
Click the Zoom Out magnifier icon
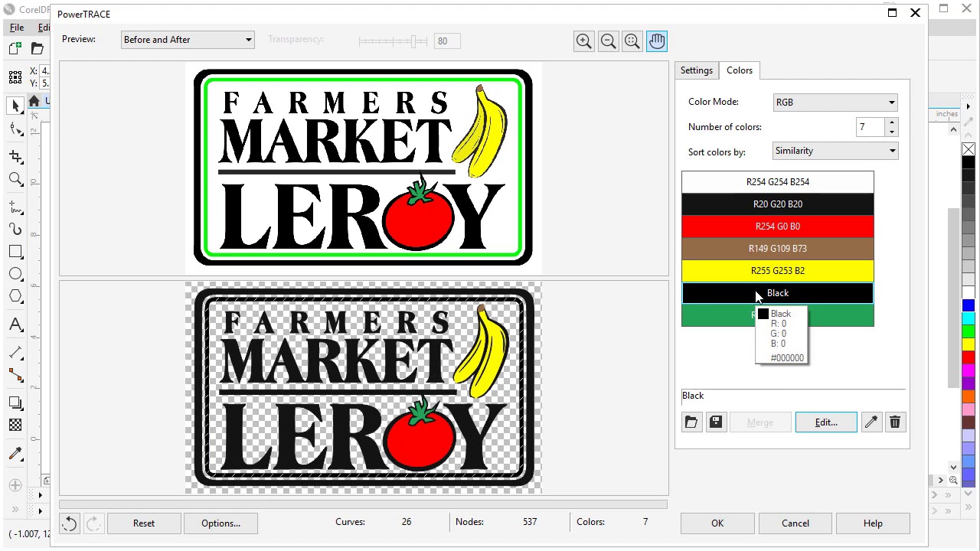click(x=608, y=41)
